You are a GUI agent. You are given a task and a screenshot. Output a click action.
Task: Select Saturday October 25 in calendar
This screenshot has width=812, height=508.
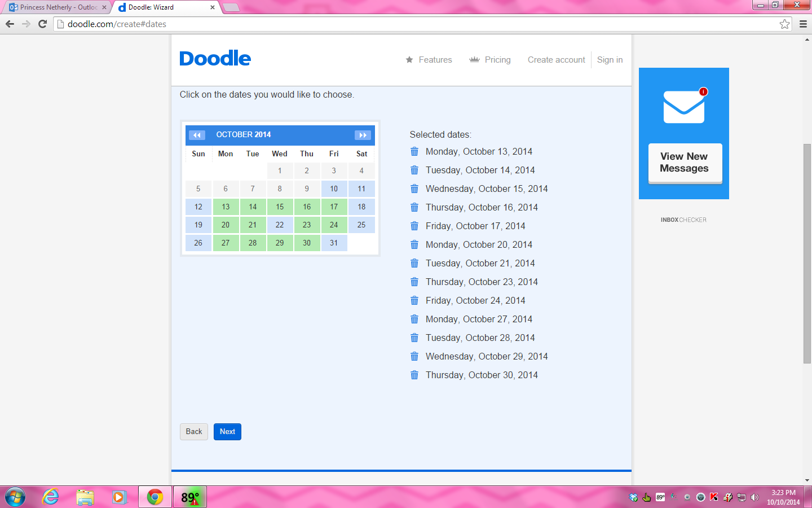pos(361,225)
